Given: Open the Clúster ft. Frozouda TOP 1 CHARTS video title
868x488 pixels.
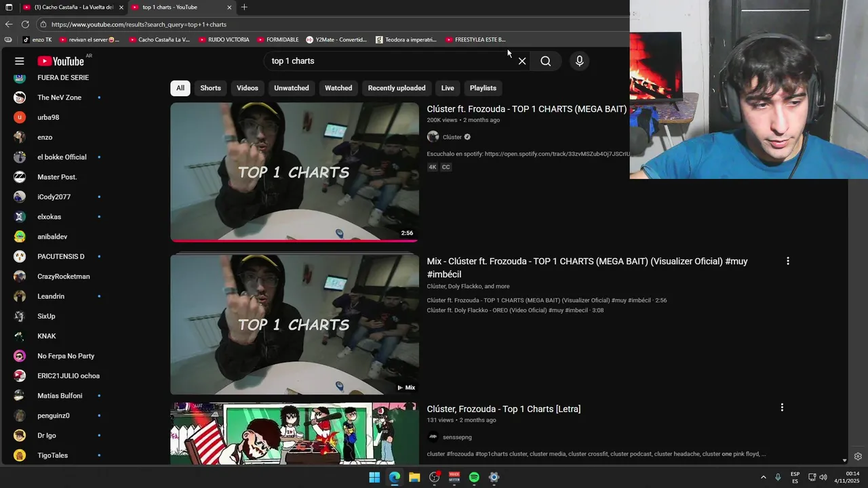Looking at the screenshot, I should 527,109.
